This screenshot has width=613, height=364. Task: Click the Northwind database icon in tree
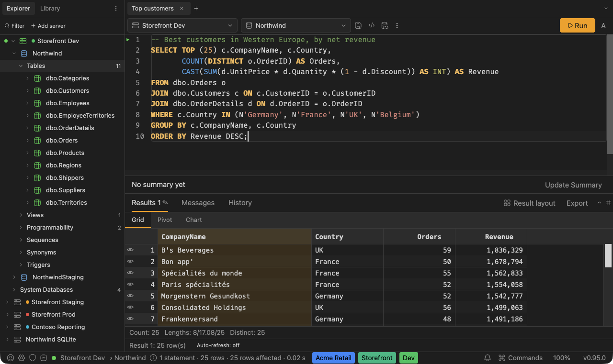(24, 53)
